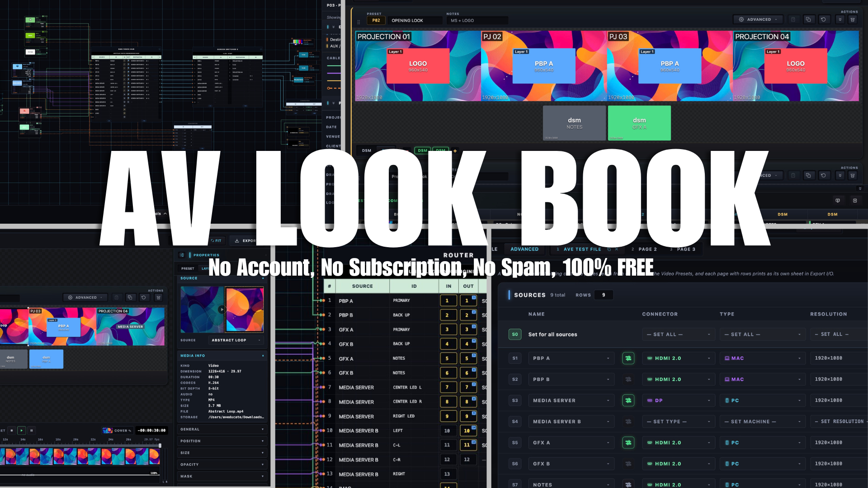Image resolution: width=868 pixels, height=488 pixels.
Task: Pause playback in the timeline transport
Action: [31, 431]
